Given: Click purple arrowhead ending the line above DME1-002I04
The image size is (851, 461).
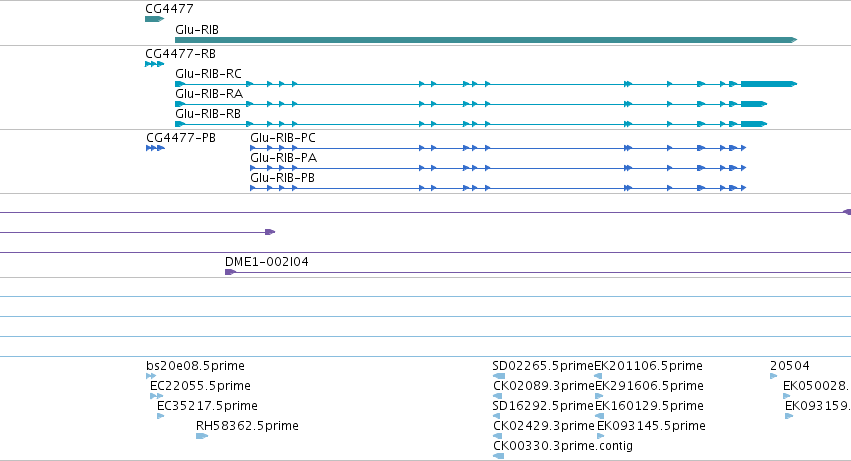Looking at the screenshot, I should coord(270,232).
